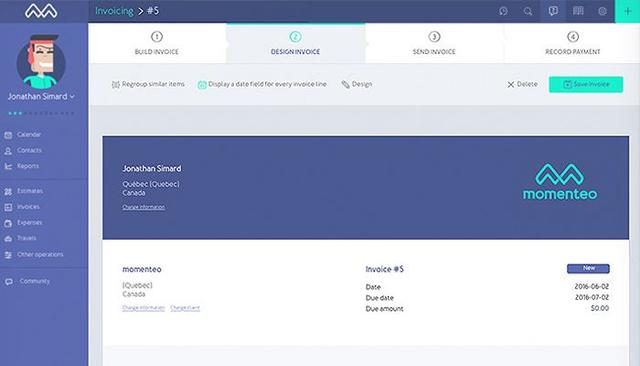Open the guide book icon in header
This screenshot has height=366, width=640.
click(578, 11)
